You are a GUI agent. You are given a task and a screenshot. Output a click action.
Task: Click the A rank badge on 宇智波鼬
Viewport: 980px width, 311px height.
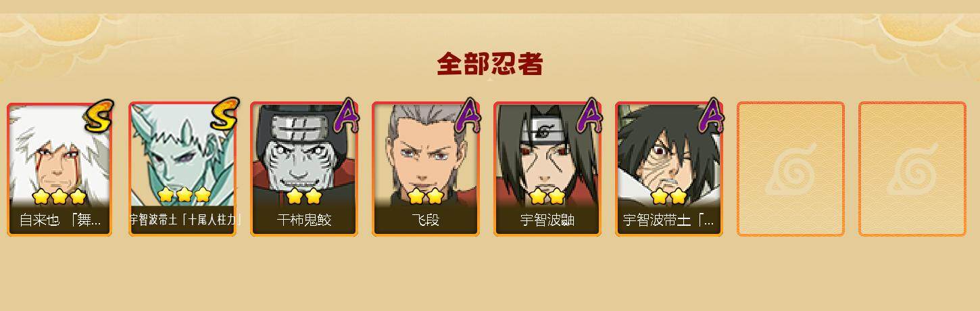point(590,114)
